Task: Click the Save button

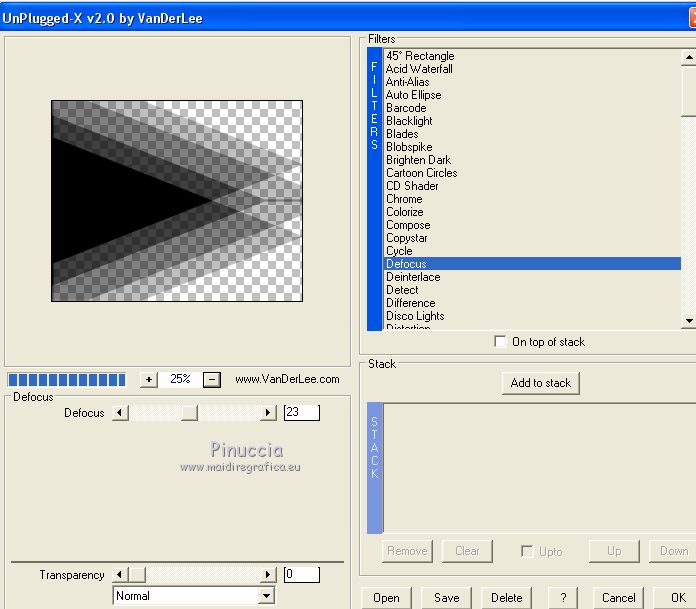Action: pyautogui.click(x=446, y=598)
